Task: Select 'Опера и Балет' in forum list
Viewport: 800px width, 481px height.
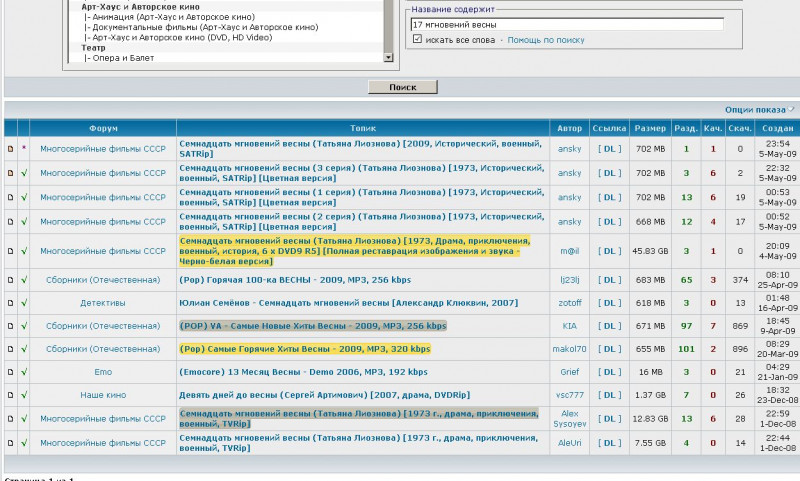Action: [123, 58]
